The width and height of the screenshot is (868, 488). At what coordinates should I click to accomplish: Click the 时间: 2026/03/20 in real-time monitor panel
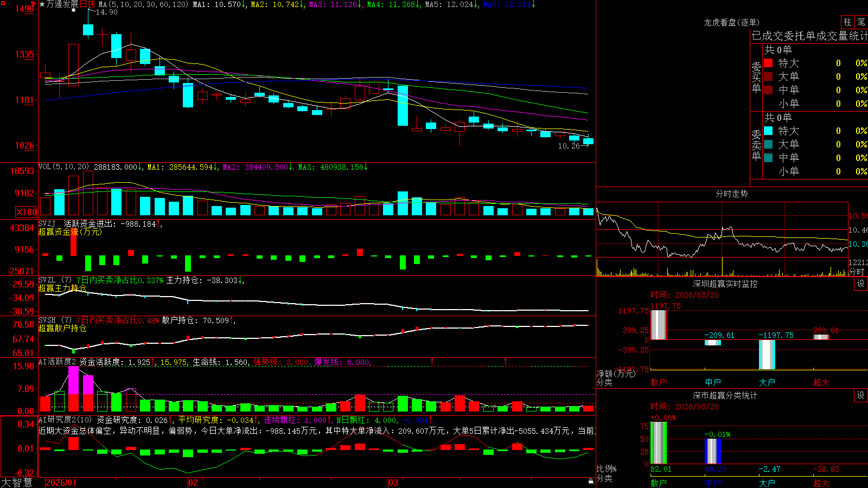coord(685,295)
